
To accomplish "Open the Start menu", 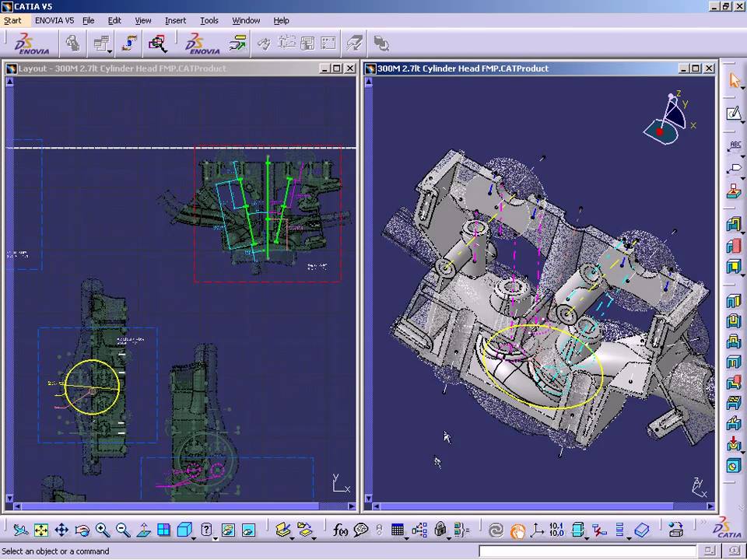I will 12,20.
